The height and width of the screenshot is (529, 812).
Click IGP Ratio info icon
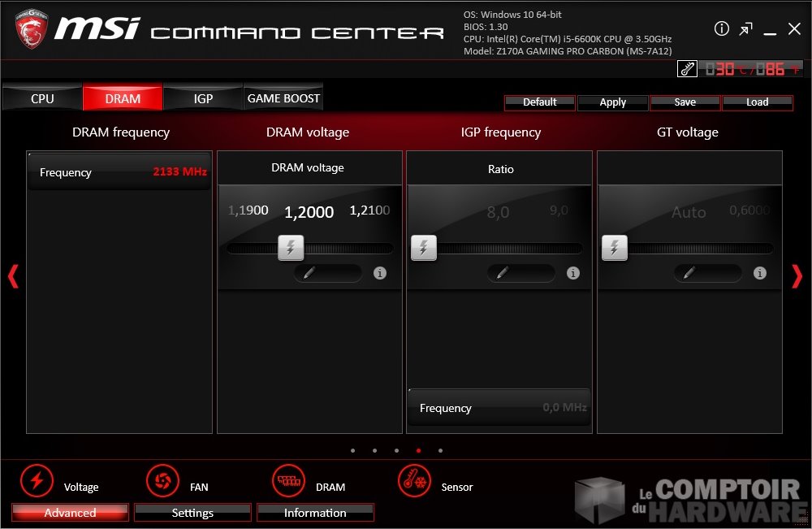click(x=572, y=273)
